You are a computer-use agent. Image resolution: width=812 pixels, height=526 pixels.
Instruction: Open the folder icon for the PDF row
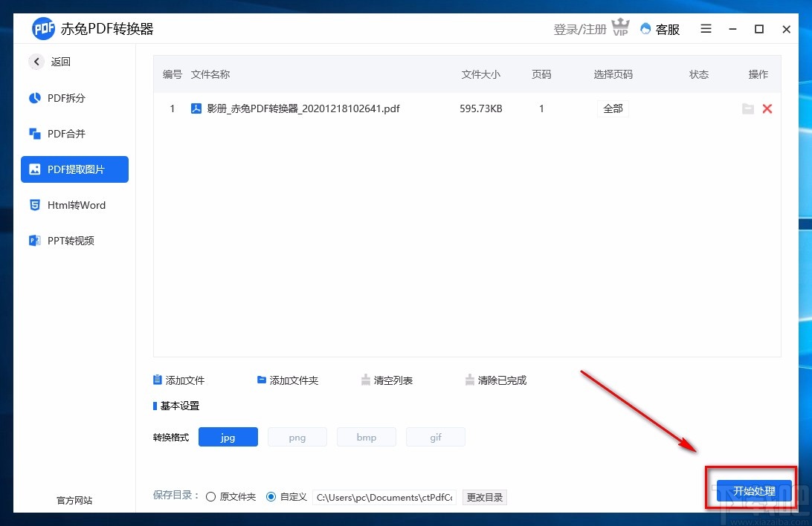click(748, 108)
